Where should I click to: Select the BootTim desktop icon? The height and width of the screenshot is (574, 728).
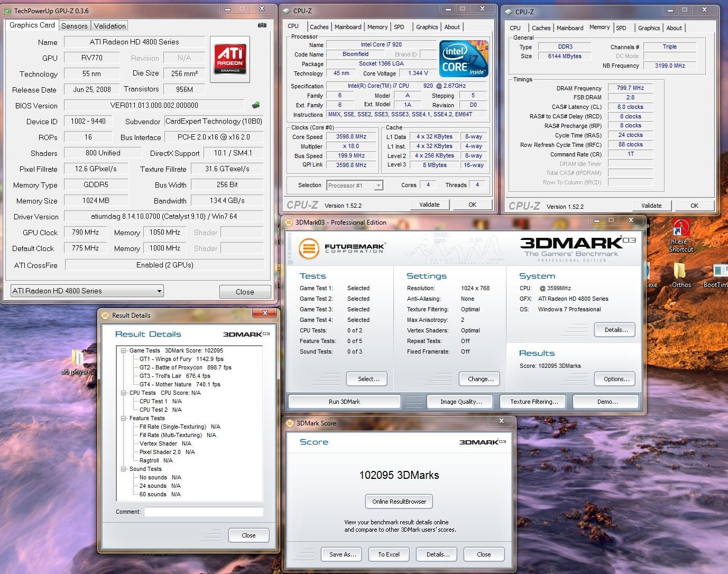[716, 276]
